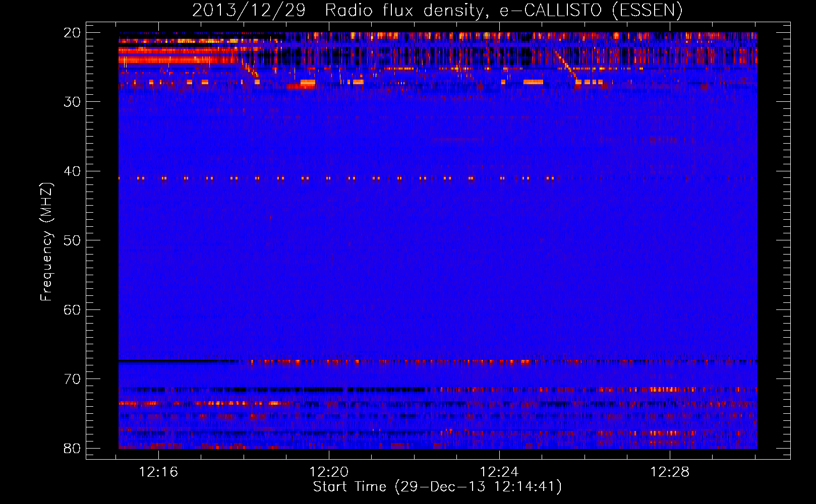This screenshot has width=816, height=504.
Task: Select the '12:24' time tick label
Action: (499, 472)
